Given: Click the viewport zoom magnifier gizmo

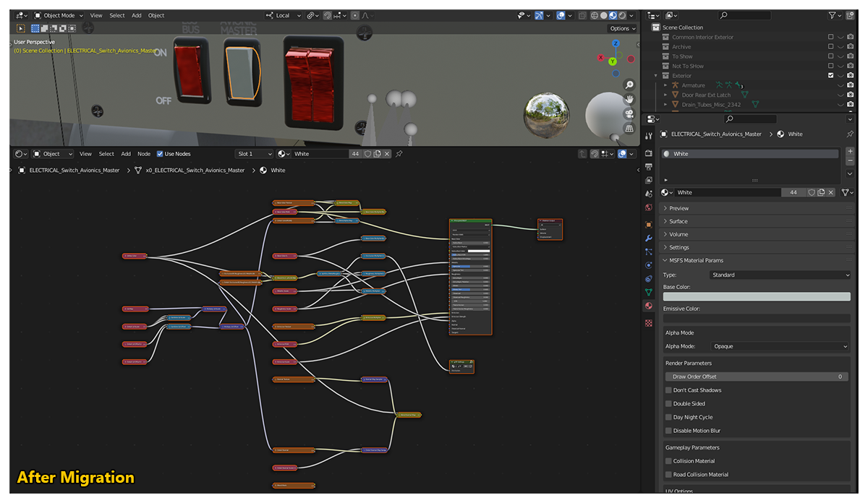Looking at the screenshot, I should (x=629, y=85).
